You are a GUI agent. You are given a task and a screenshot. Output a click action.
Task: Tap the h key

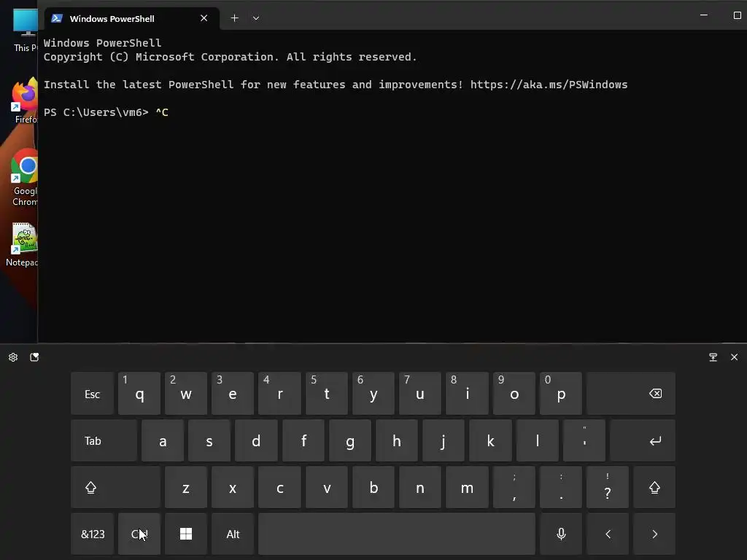pos(396,440)
